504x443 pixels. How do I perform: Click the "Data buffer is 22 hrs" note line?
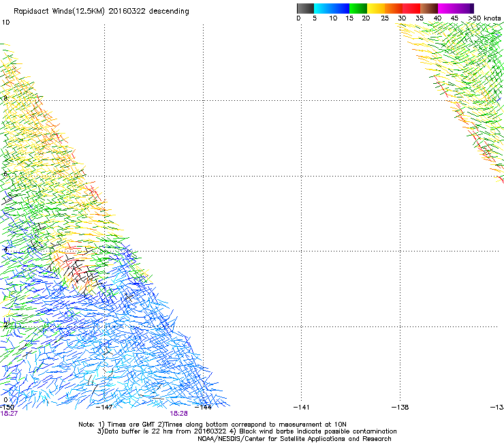click(247, 431)
